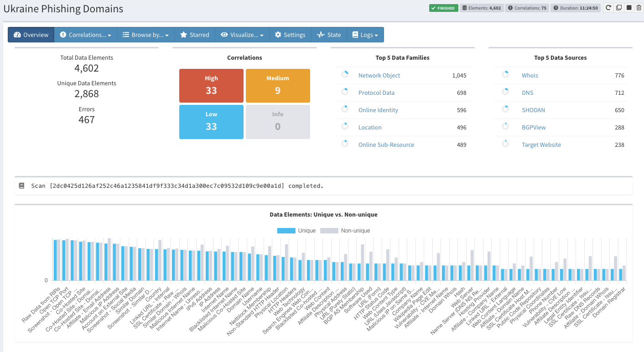Click the refresh scan icon
This screenshot has width=644, height=352.
tap(608, 8)
